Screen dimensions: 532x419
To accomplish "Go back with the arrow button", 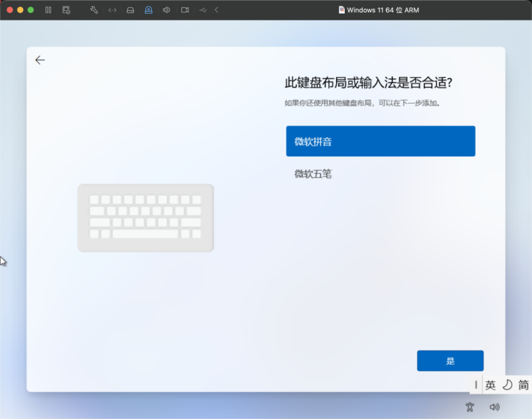I will [40, 60].
